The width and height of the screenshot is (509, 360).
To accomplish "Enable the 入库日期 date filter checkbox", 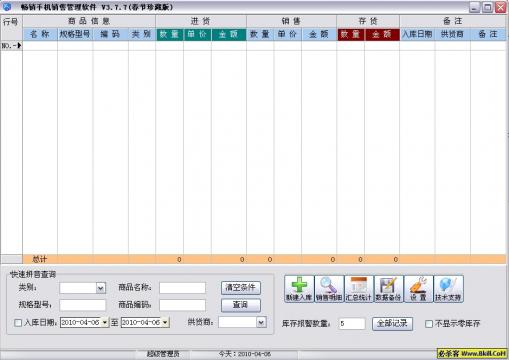I will (x=18, y=323).
